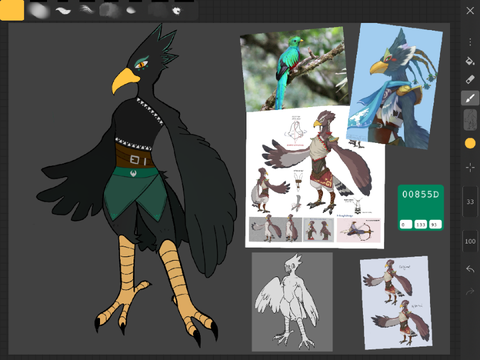Tap the brush size value 33
This screenshot has width=480, height=360.
point(470,202)
